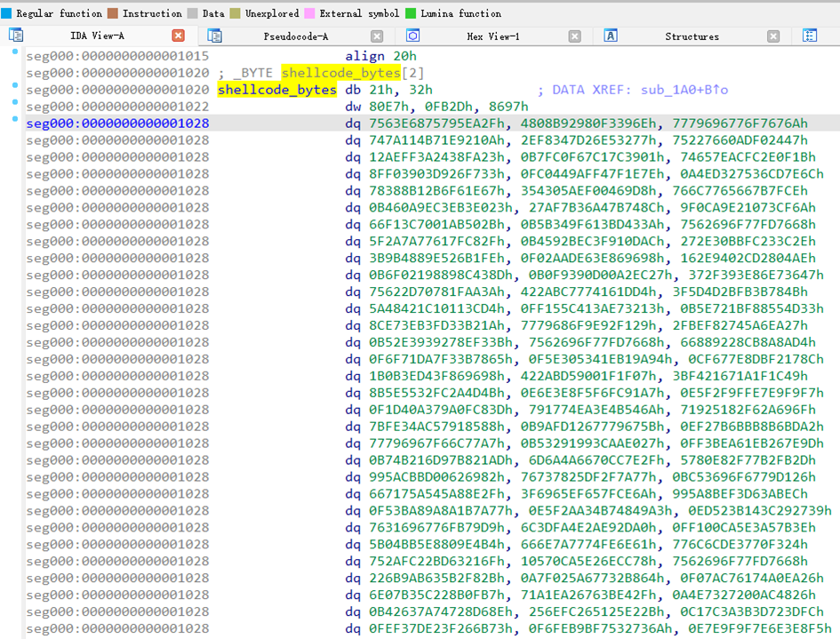Click the value 7BFE34AC57918588h
Screen dimensions: 840x639
436,427
